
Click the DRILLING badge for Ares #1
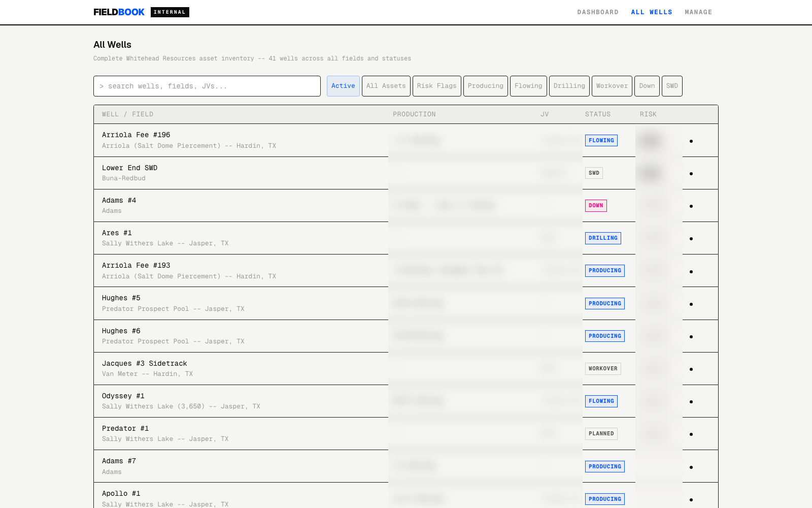(603, 238)
